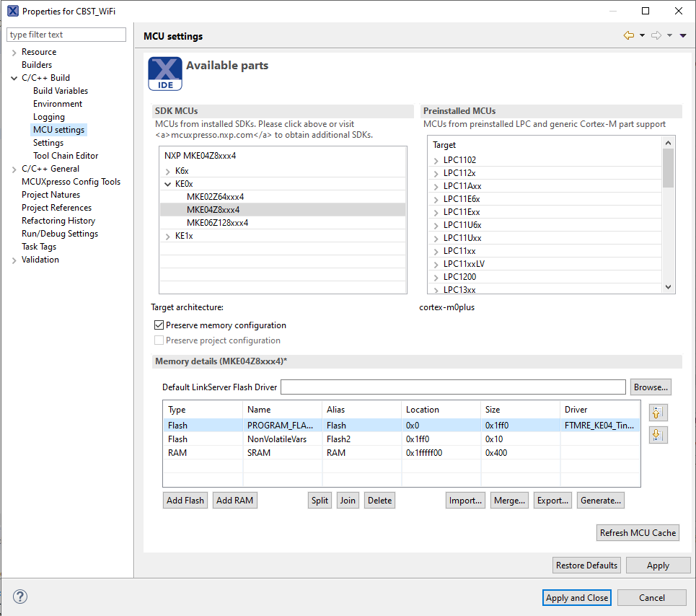
Task: Select Task Tags page
Action: [x=39, y=247]
